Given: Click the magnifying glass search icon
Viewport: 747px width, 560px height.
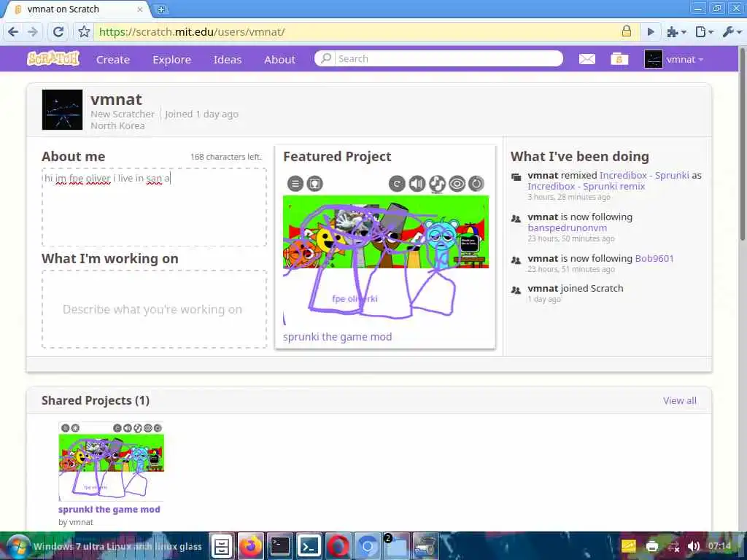Looking at the screenshot, I should [326, 58].
